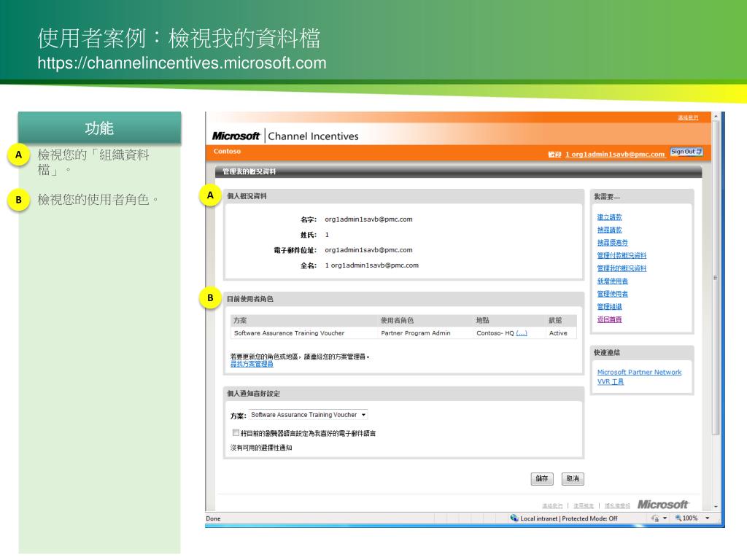Go to 管理付款概況資料
747x560 pixels.
tap(622, 256)
